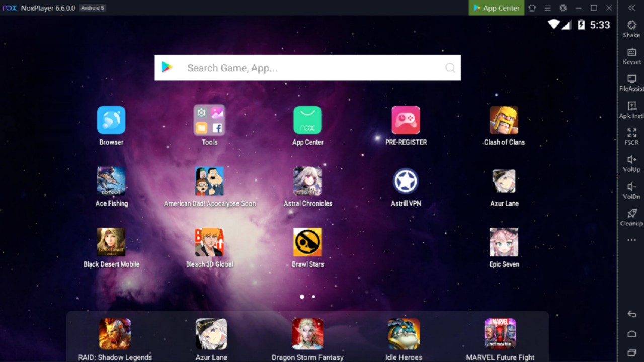Click the Apk Install sidebar button
The width and height of the screenshot is (644, 362).
point(632,110)
